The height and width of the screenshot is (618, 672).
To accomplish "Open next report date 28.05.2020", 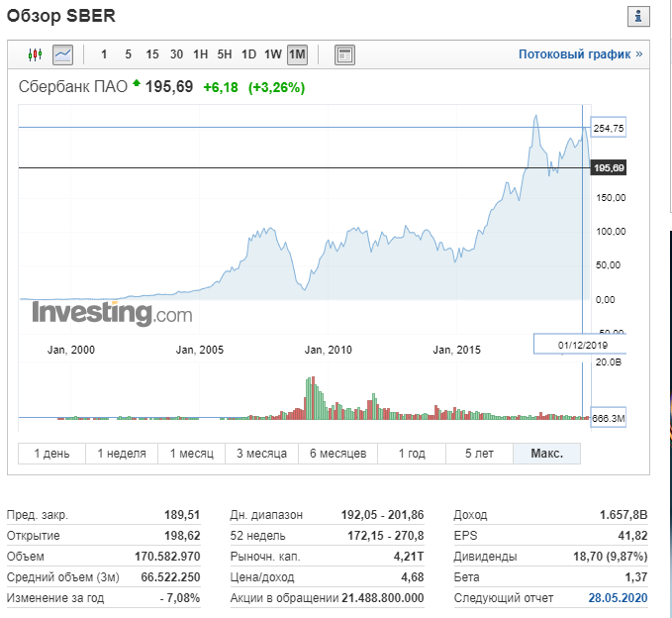I will (x=618, y=598).
